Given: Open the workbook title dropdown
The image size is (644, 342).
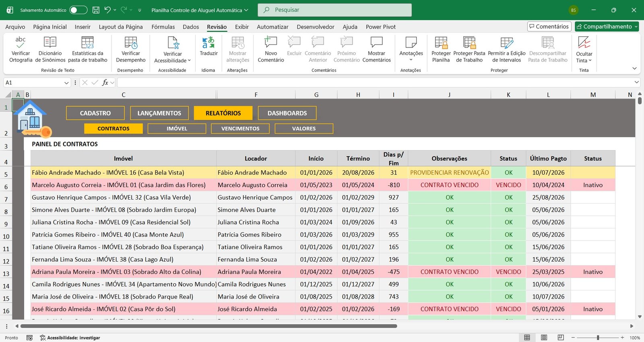Looking at the screenshot, I should tap(246, 10).
